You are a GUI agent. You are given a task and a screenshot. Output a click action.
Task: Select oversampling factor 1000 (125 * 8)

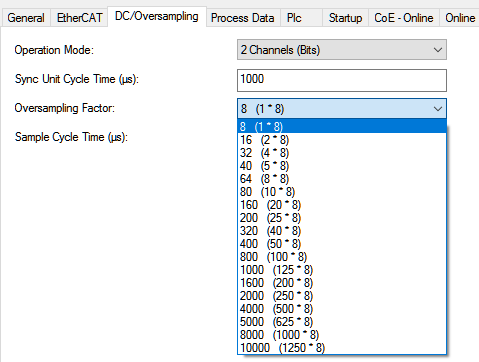342,270
